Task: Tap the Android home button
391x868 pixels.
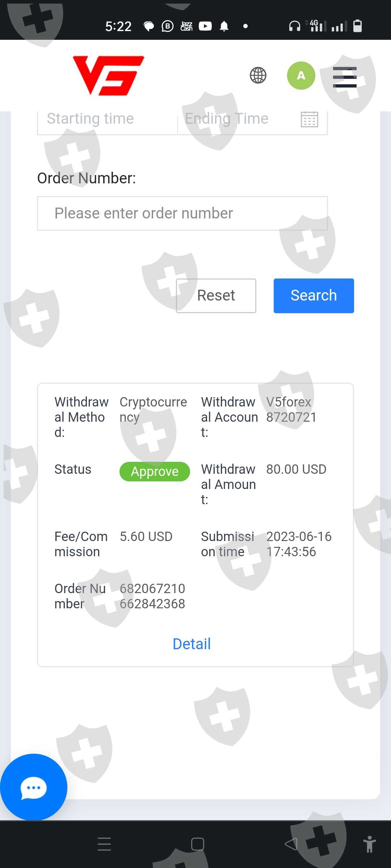Action: point(197,844)
